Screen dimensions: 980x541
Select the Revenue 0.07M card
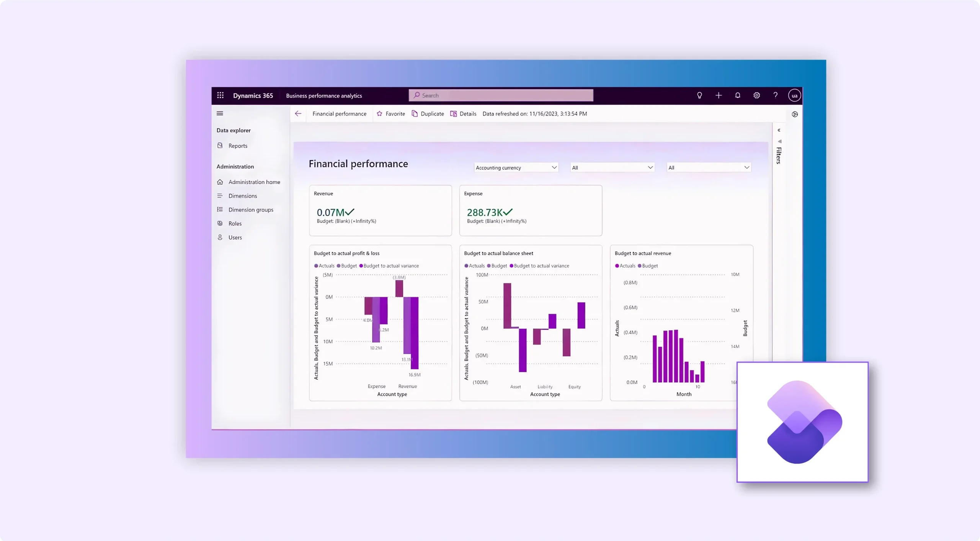[380, 210]
